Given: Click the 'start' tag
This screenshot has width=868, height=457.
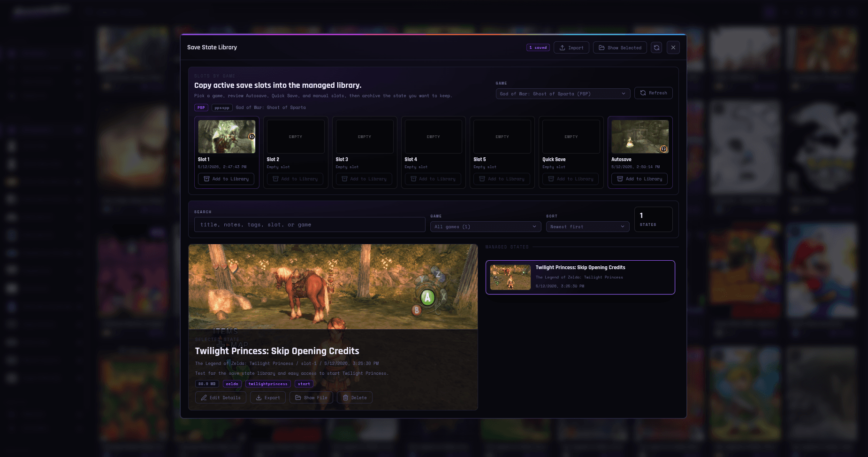Looking at the screenshot, I should pyautogui.click(x=304, y=384).
